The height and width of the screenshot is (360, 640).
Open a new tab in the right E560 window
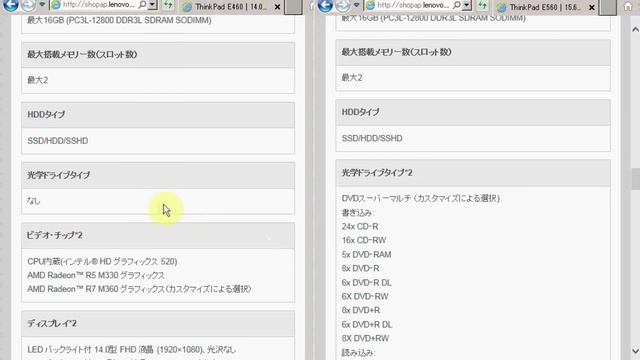[608, 7]
